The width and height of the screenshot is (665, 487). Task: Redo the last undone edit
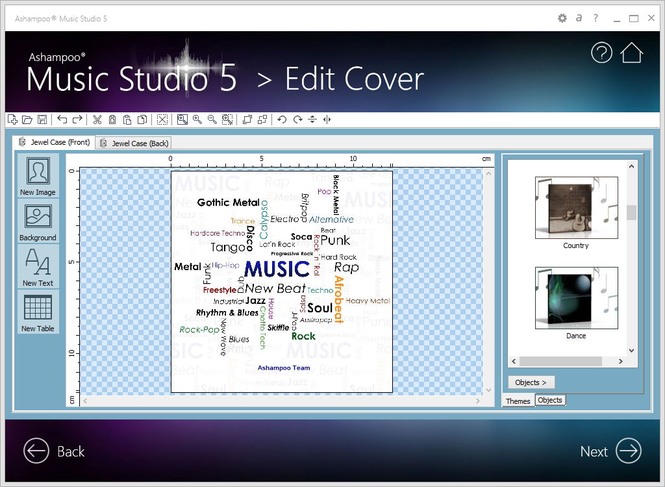(77, 120)
